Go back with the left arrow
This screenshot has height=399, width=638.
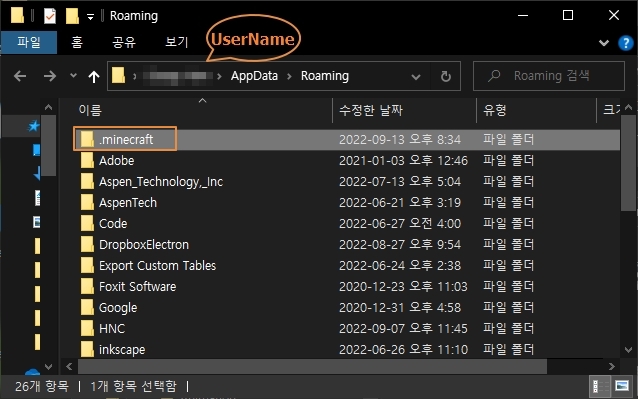20,76
